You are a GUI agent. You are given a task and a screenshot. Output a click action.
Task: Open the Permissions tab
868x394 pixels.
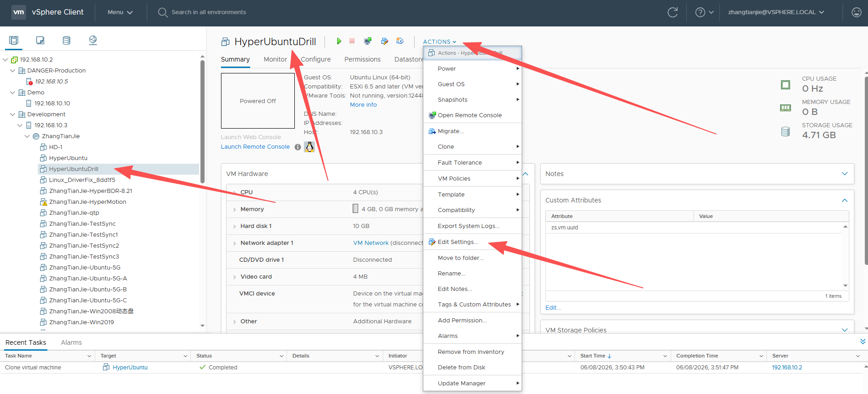click(362, 59)
